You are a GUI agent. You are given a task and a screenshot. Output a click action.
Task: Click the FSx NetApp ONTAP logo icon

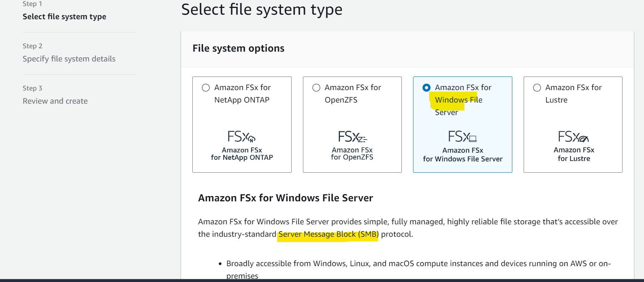click(x=241, y=136)
